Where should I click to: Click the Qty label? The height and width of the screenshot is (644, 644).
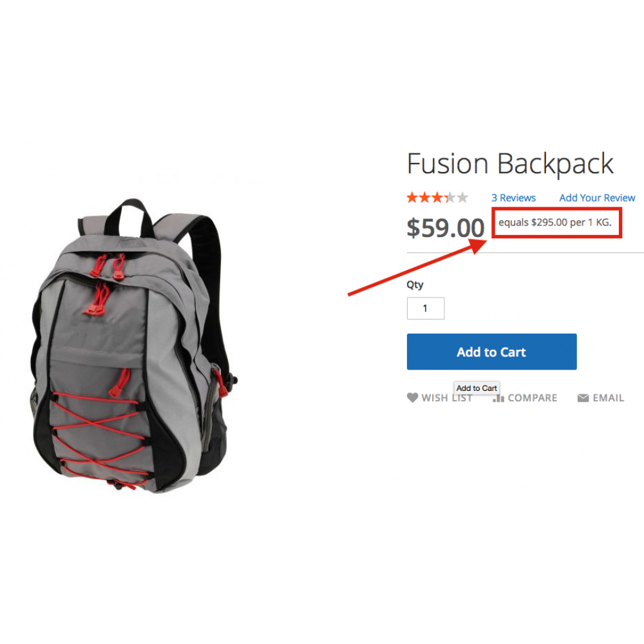tap(415, 285)
